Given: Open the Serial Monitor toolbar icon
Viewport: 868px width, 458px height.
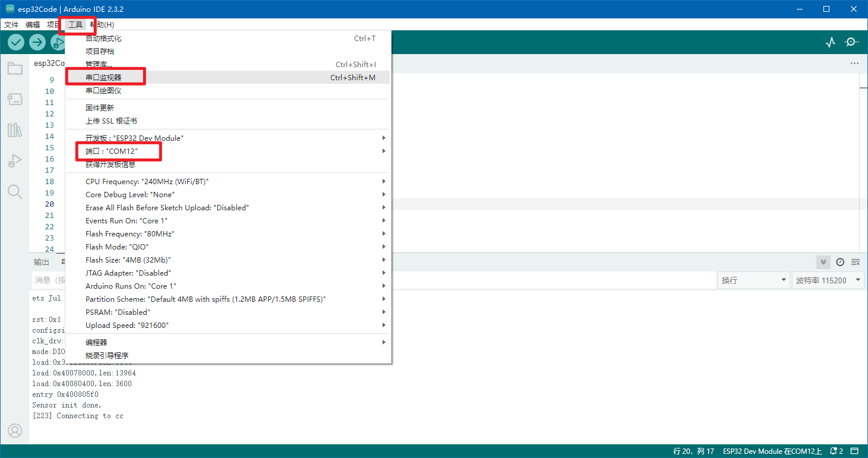Looking at the screenshot, I should click(852, 42).
